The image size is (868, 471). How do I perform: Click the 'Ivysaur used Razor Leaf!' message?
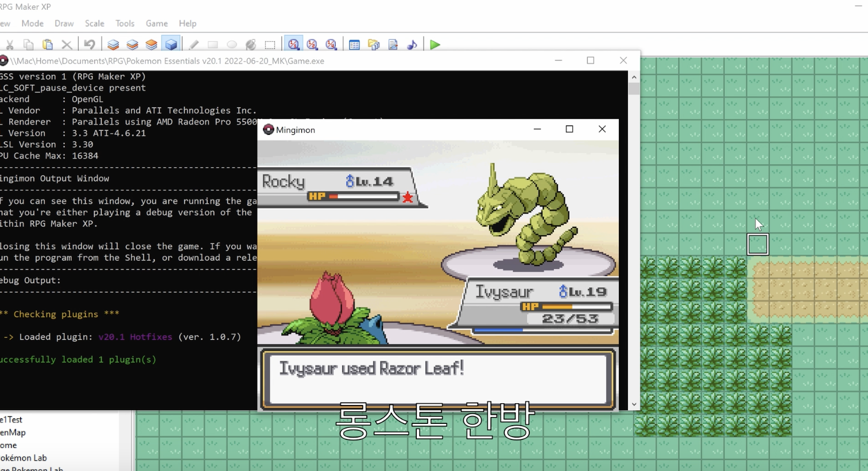pos(371,368)
